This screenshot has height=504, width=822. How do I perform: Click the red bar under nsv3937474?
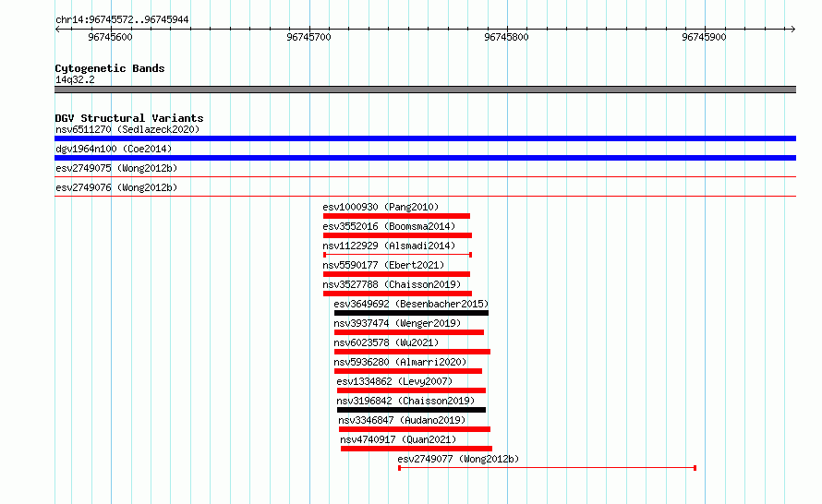409,332
